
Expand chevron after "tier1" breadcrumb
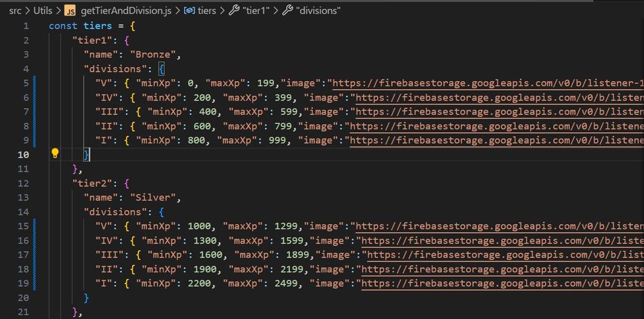(276, 11)
